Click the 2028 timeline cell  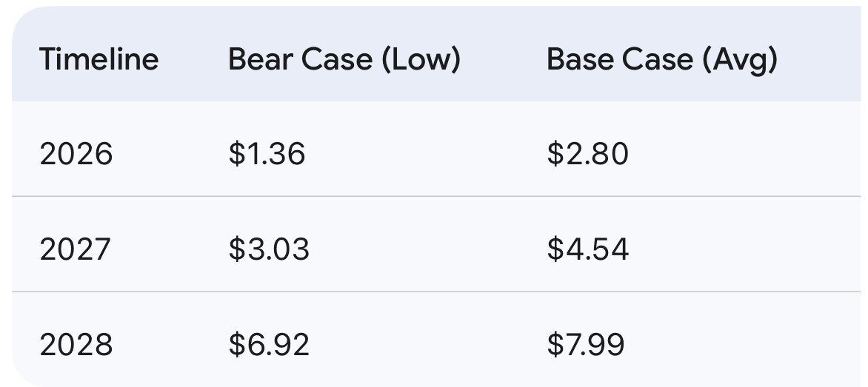click(76, 345)
